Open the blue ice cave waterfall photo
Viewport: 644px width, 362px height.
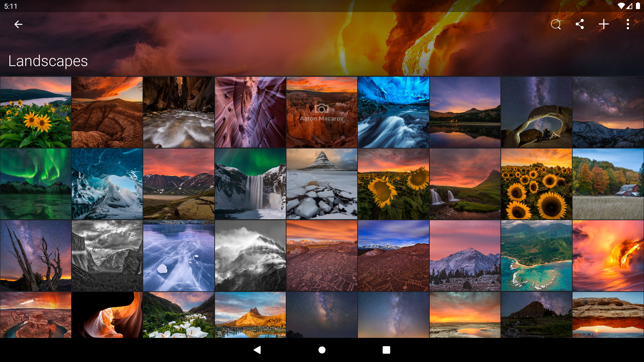[393, 112]
